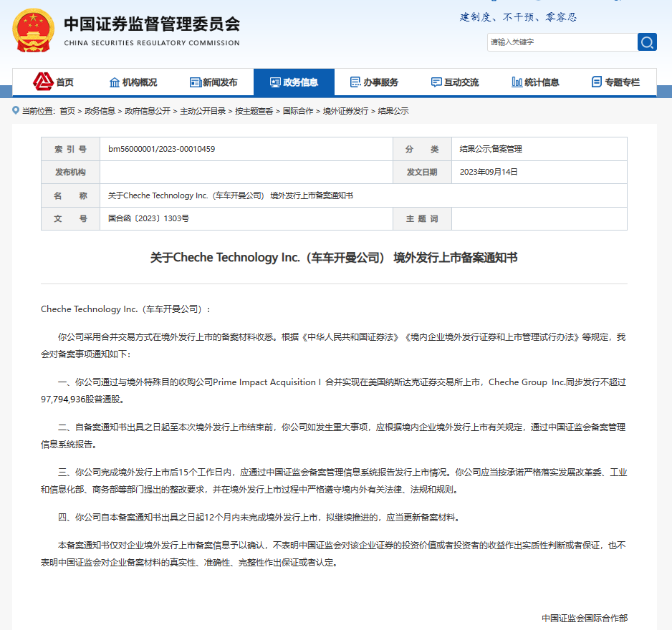Click document number 国合函〔2023〕1303号
Image resolution: width=672 pixels, height=630 pixels.
pyautogui.click(x=149, y=218)
